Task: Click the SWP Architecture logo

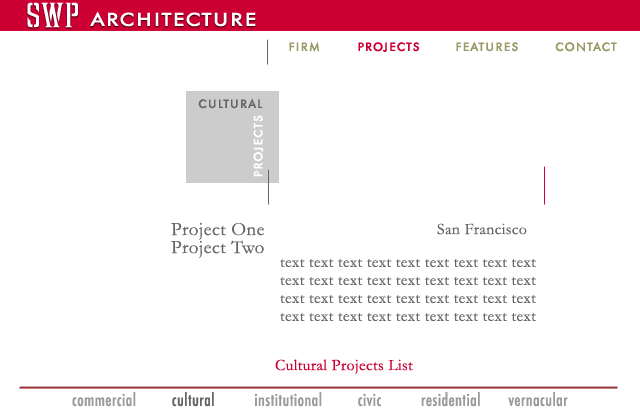Action: pos(141,16)
